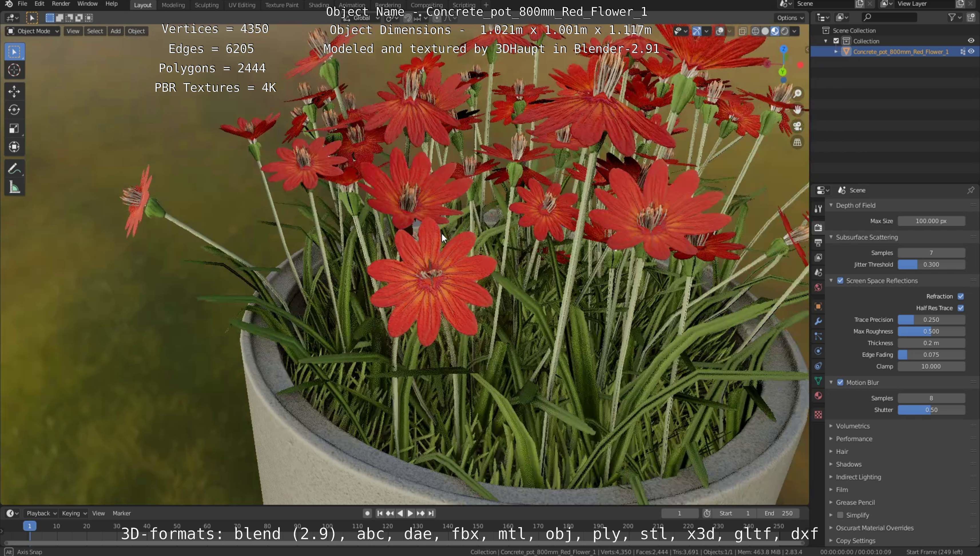The image size is (980, 556).
Task: Select the Scale tool
Action: point(14,129)
